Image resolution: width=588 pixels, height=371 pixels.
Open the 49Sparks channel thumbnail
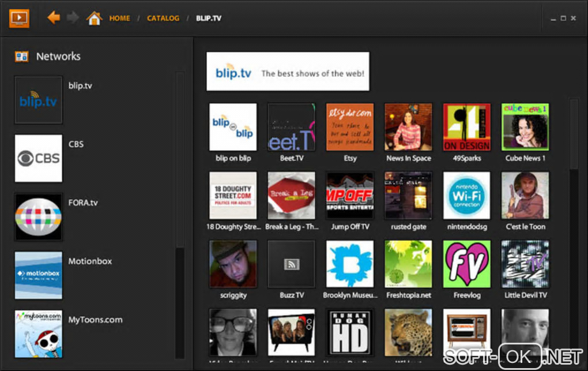coord(467,127)
